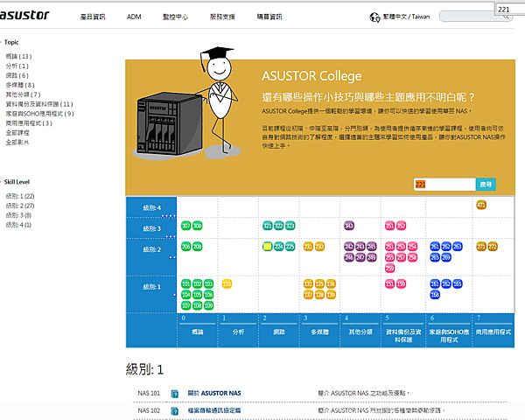Open purple course badge 242

click(x=349, y=247)
